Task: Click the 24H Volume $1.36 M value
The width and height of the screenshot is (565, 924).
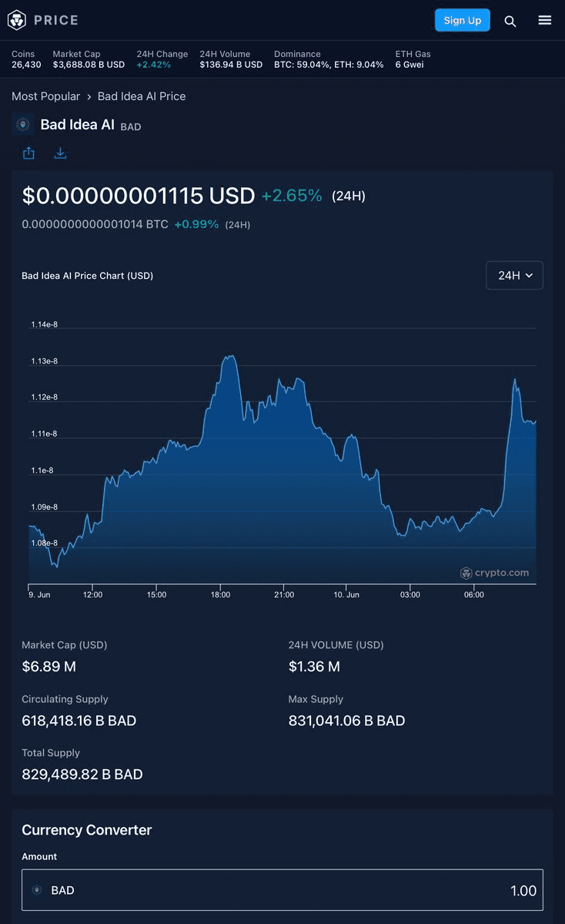Action: click(314, 666)
